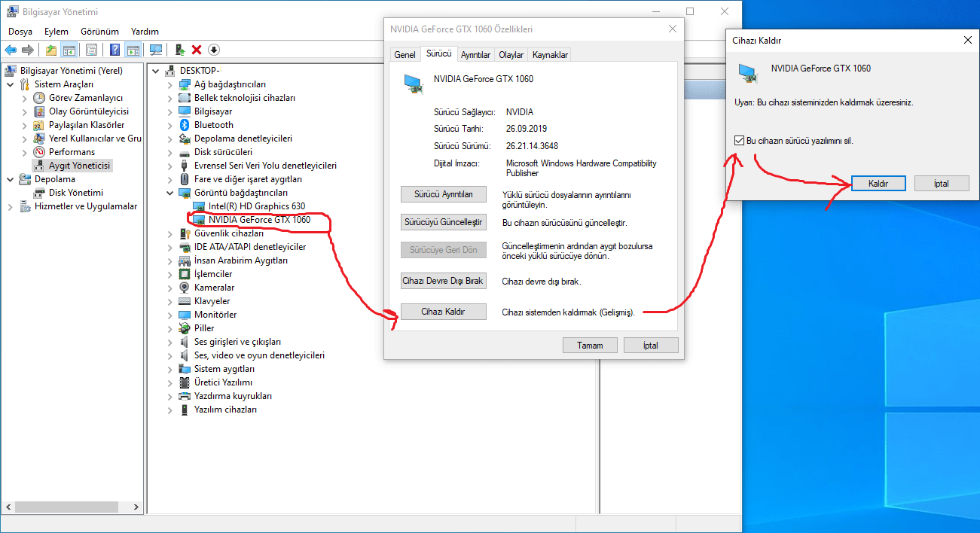Click Update driver icon with green arrow

180,50
